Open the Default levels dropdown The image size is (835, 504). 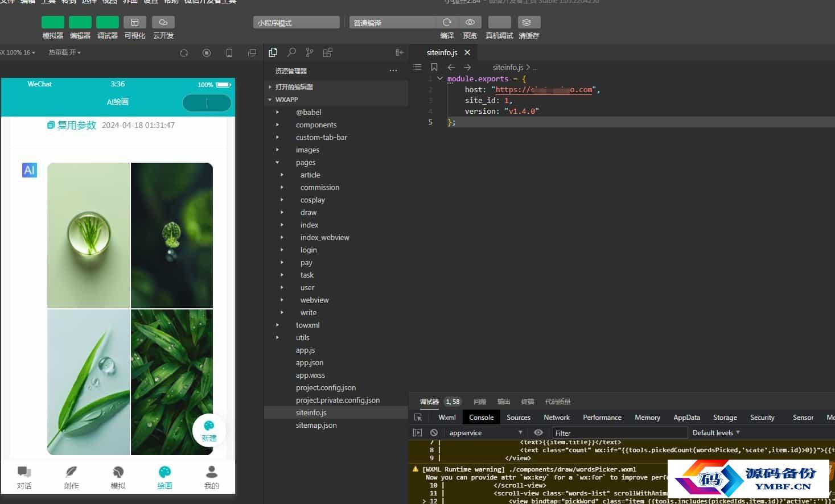(x=716, y=433)
